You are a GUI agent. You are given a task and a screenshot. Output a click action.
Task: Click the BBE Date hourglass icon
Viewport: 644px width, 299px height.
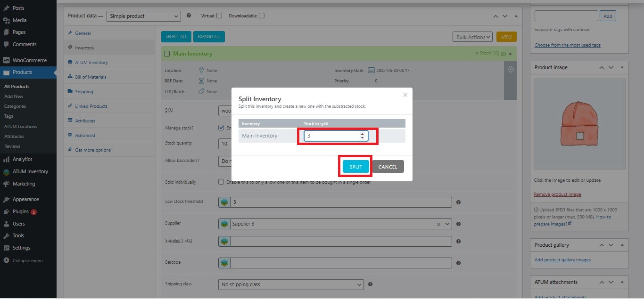[201, 81]
